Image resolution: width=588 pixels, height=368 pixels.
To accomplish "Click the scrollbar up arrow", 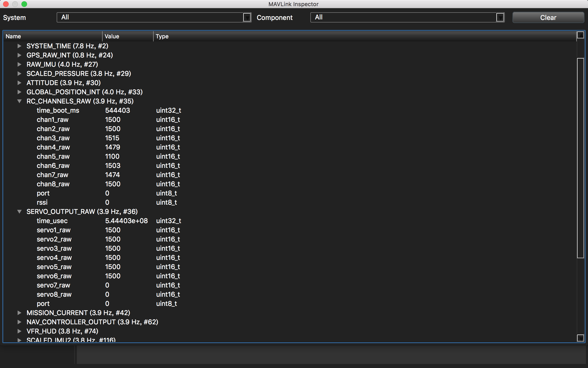I will (x=580, y=35).
